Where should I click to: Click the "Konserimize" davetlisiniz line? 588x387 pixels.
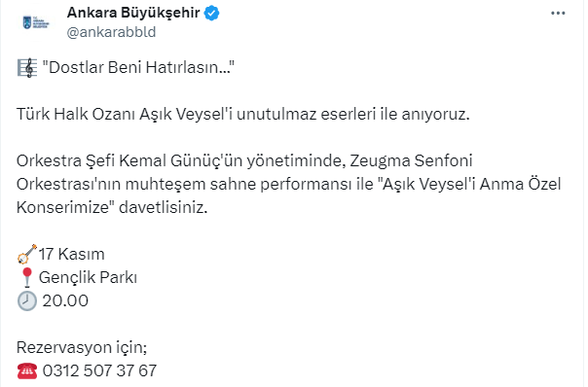(x=112, y=207)
